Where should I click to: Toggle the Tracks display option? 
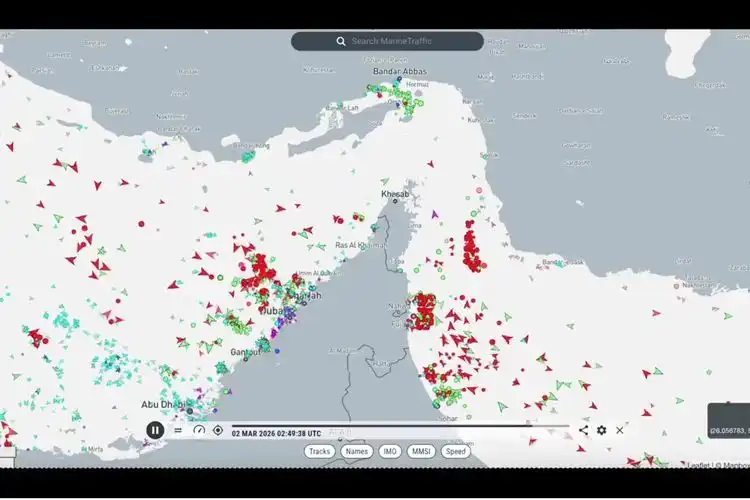coord(319,451)
